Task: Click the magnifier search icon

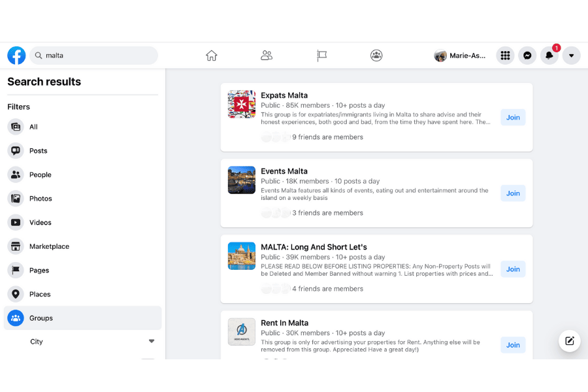Action: pyautogui.click(x=39, y=56)
